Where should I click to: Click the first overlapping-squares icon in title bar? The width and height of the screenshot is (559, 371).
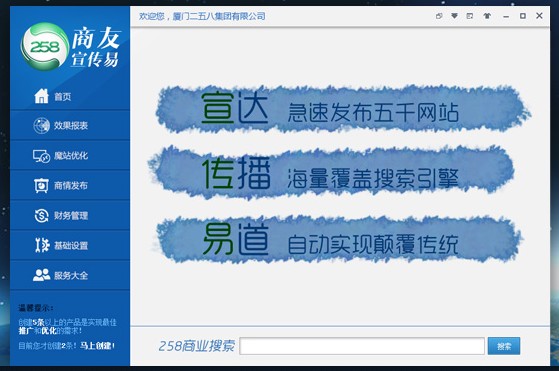(x=439, y=16)
